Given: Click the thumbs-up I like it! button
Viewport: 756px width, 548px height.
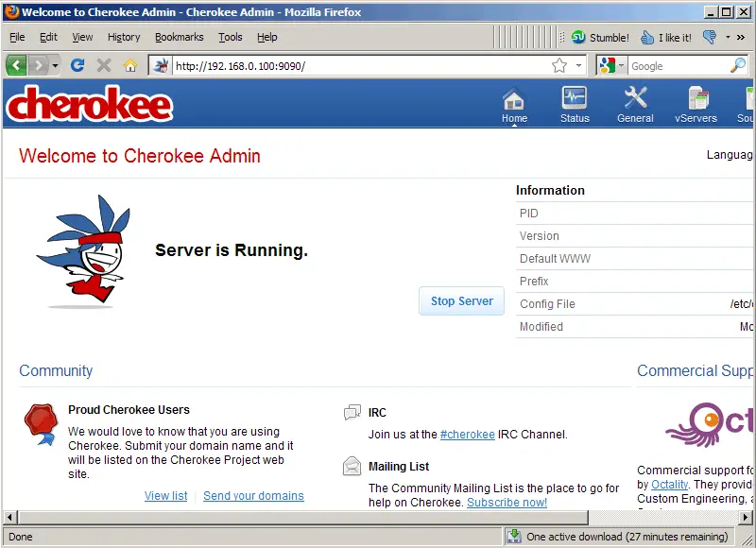Looking at the screenshot, I should tap(666, 37).
